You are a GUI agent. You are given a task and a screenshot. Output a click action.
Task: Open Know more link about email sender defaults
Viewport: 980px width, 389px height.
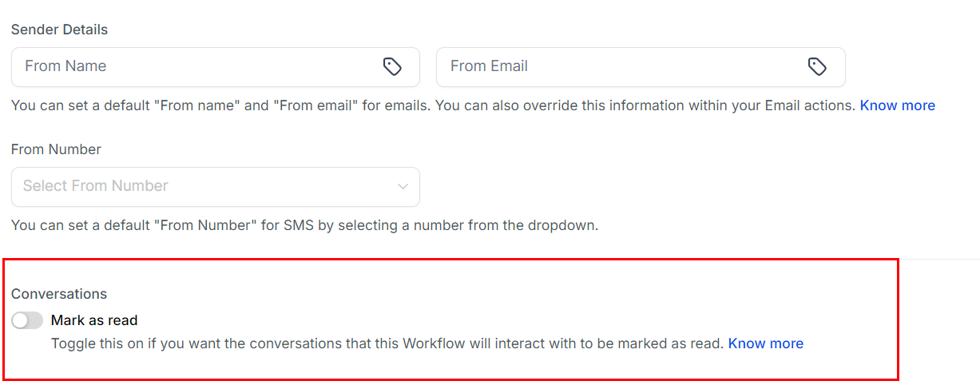tap(897, 105)
